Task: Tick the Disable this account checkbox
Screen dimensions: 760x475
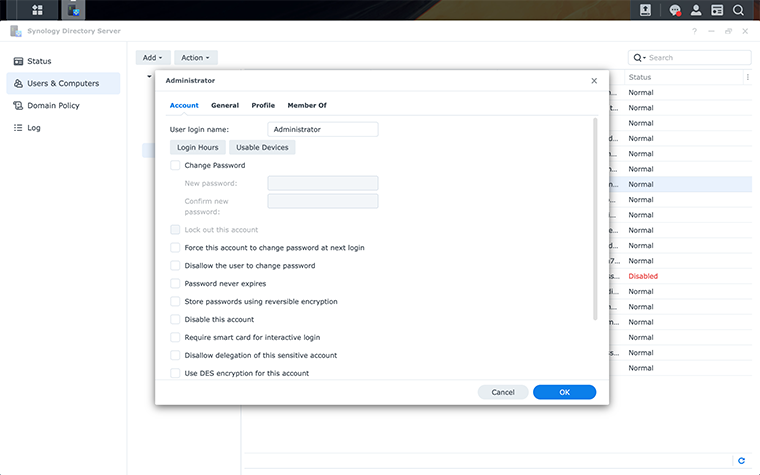Action: point(176,320)
